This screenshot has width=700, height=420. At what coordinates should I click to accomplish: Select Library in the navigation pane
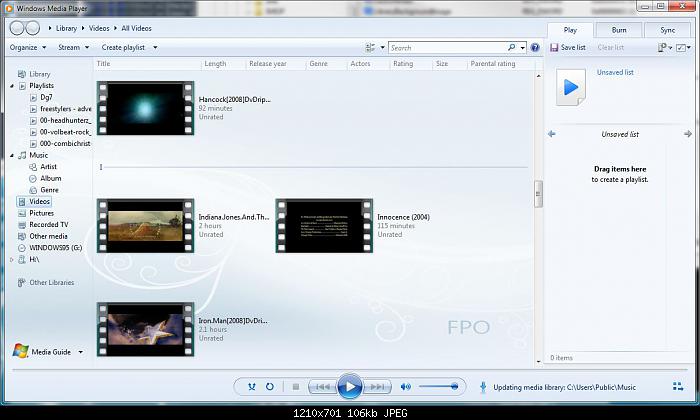[34, 74]
